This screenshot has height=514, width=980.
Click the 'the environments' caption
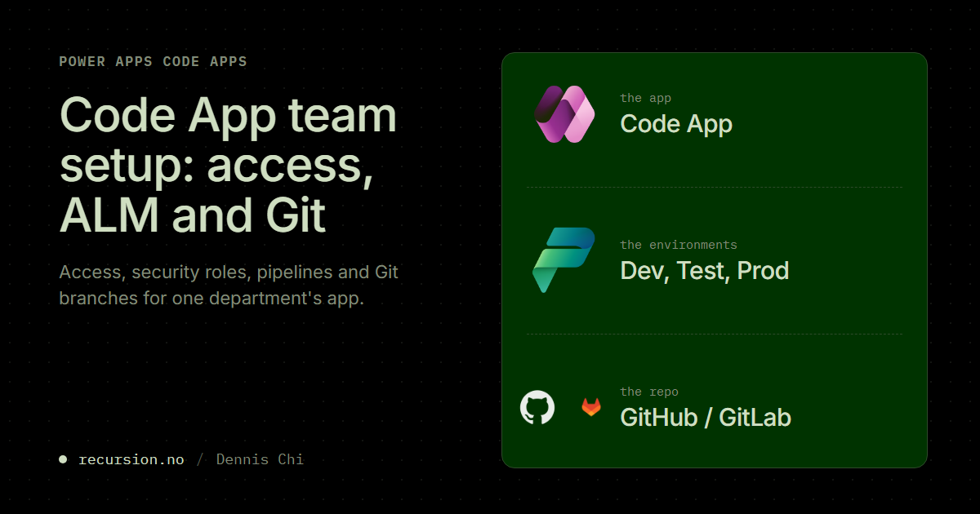click(x=679, y=245)
